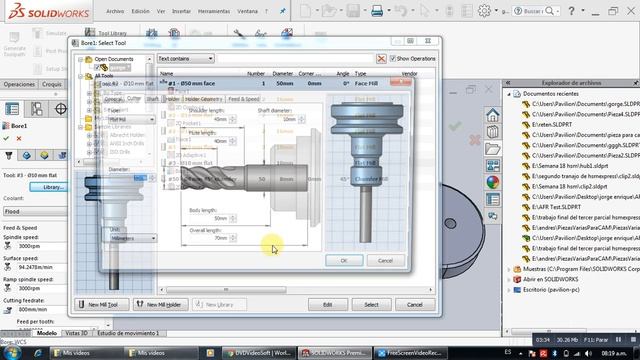The image size is (640, 360).
Task: Click the pin icon beside the menu bar
Action: point(282,11)
